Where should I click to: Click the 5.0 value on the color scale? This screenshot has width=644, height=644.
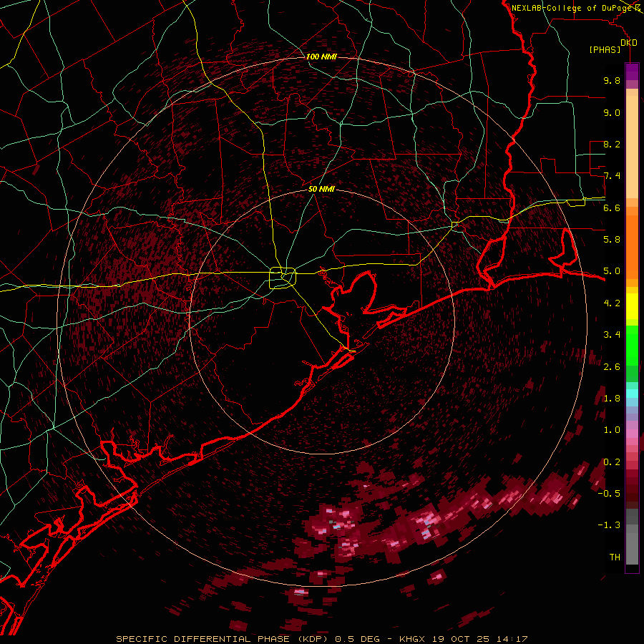[x=612, y=271]
